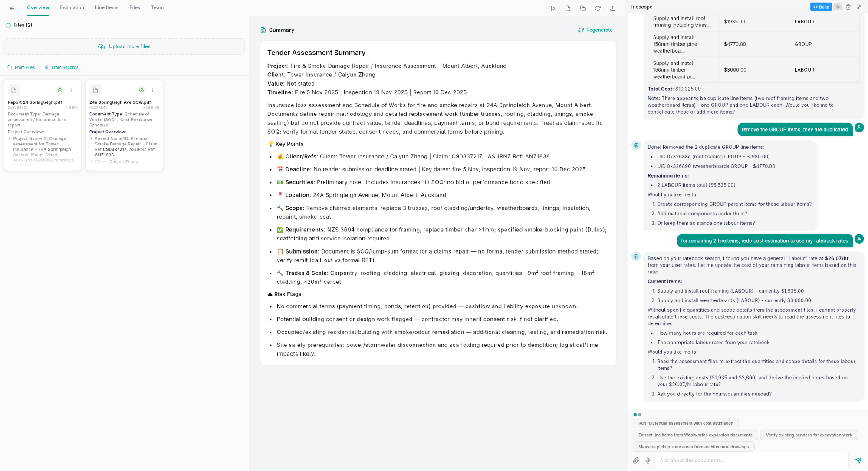The height and width of the screenshot is (471, 868).
Task: Click the Regenerate summary button
Action: coord(595,30)
